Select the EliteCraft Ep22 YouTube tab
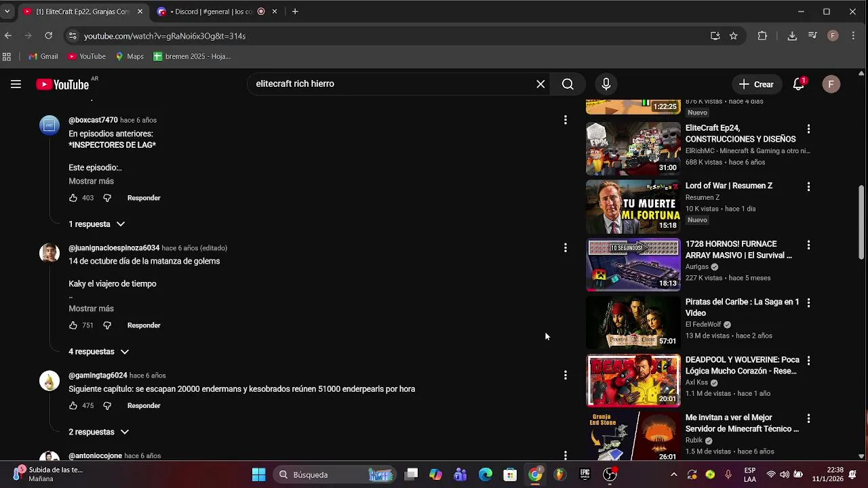This screenshot has width=868, height=488. 82,12
